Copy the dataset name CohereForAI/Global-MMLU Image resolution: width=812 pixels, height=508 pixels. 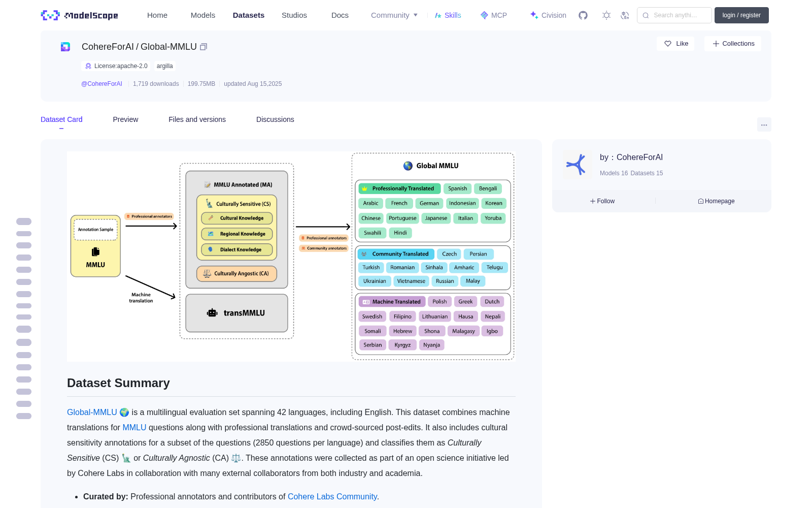coord(204,47)
